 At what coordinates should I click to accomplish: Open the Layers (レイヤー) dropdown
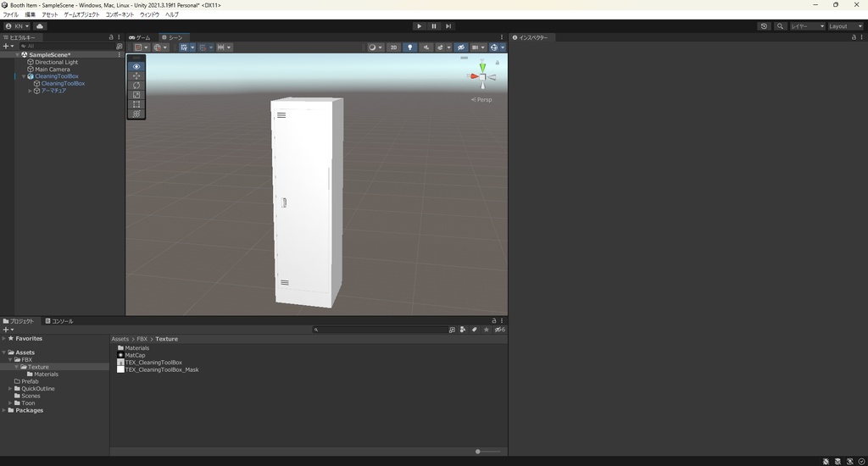click(x=807, y=26)
